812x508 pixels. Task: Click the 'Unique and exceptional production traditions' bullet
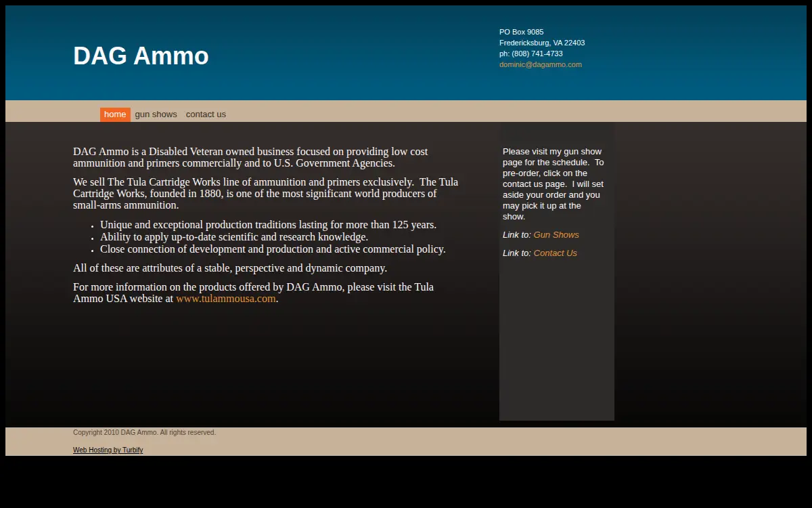[268, 225]
